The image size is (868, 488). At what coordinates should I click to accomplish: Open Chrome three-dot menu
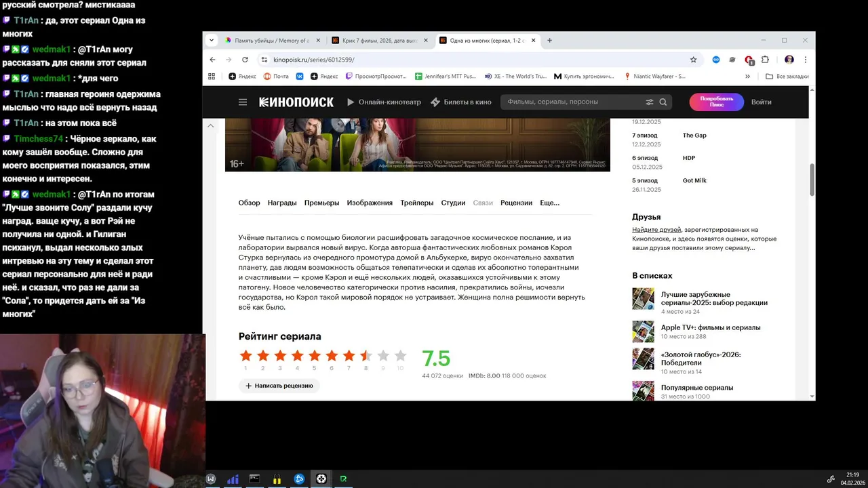pyautogui.click(x=805, y=60)
